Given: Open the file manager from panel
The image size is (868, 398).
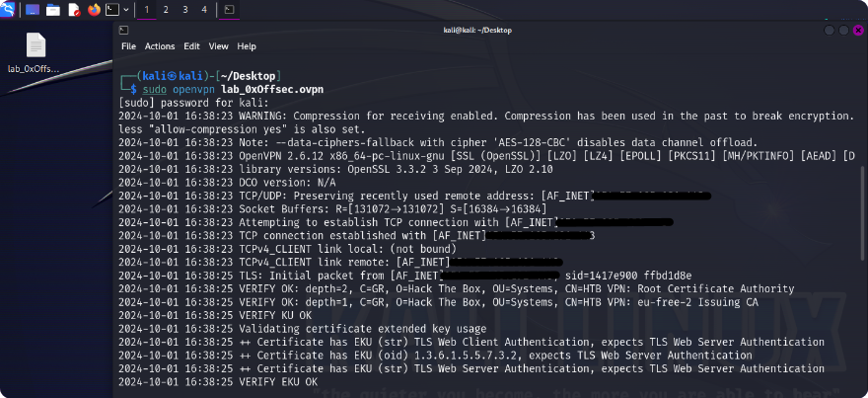Looking at the screenshot, I should click(53, 10).
